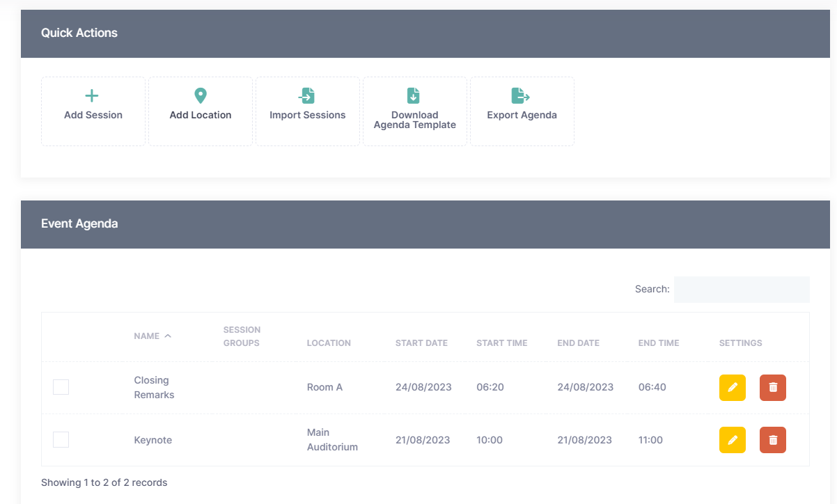This screenshot has height=504, width=837.
Task: Edit the Keynote session
Action: coord(732,440)
